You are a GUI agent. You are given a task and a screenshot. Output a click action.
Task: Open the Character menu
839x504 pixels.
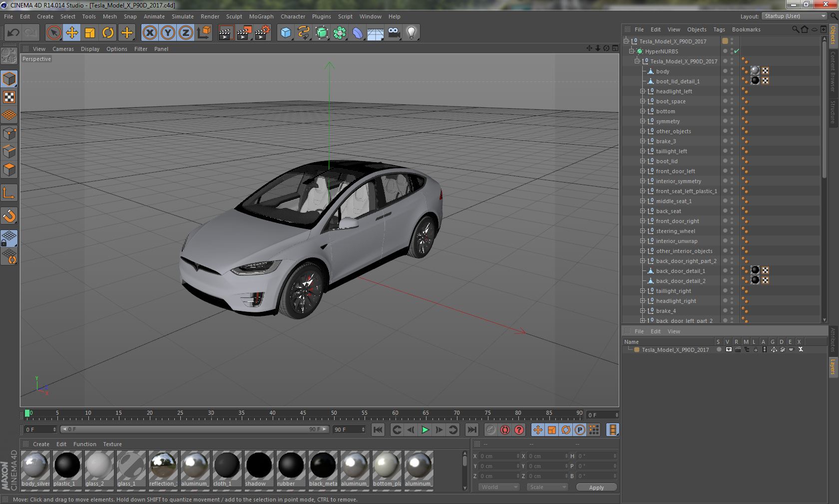[293, 16]
